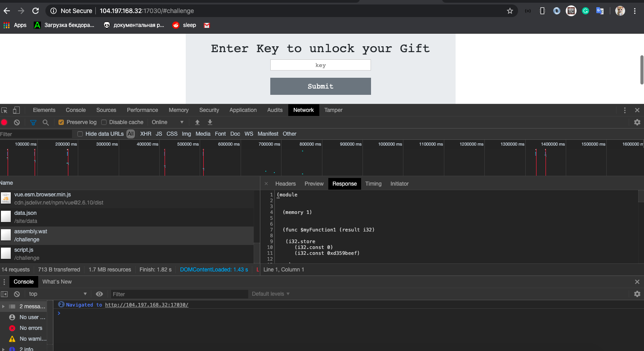
Task: Enable the Disable cache checkbox
Action: [x=104, y=122]
